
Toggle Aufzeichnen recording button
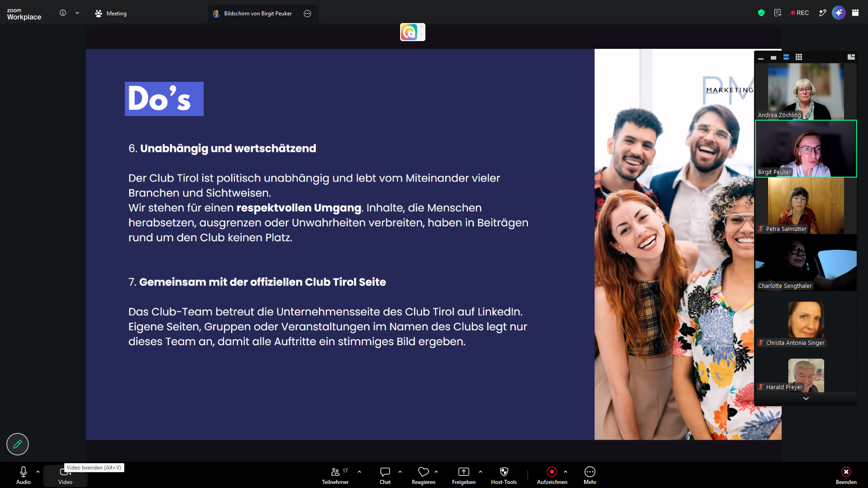click(552, 475)
